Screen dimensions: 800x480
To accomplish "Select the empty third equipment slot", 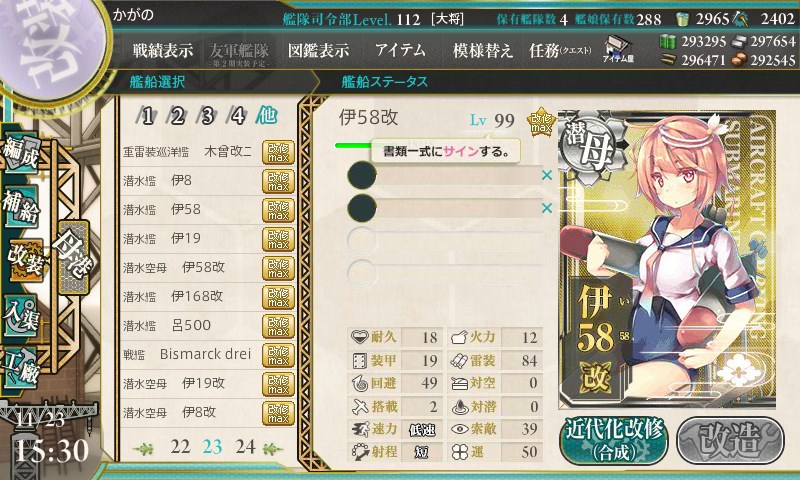I will pos(444,240).
